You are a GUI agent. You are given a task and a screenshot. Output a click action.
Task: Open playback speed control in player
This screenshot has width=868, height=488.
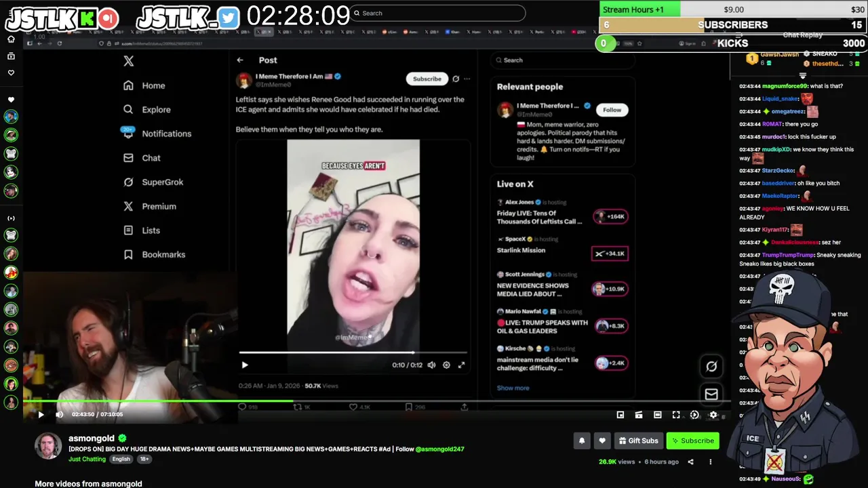click(694, 415)
